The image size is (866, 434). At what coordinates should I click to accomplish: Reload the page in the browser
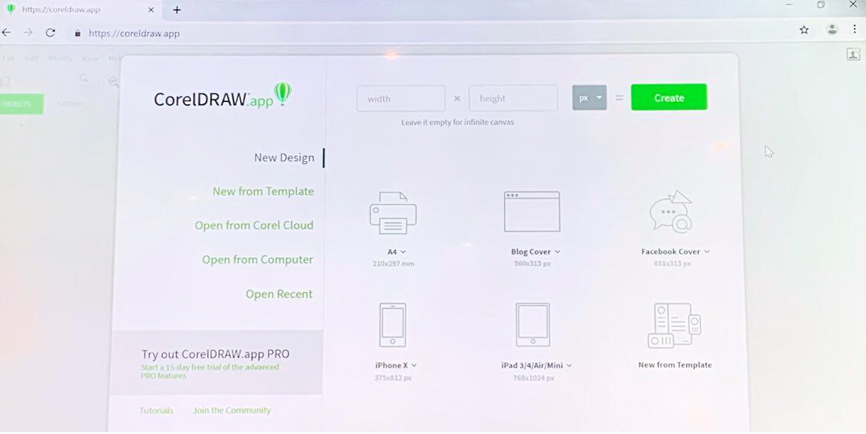(x=50, y=33)
